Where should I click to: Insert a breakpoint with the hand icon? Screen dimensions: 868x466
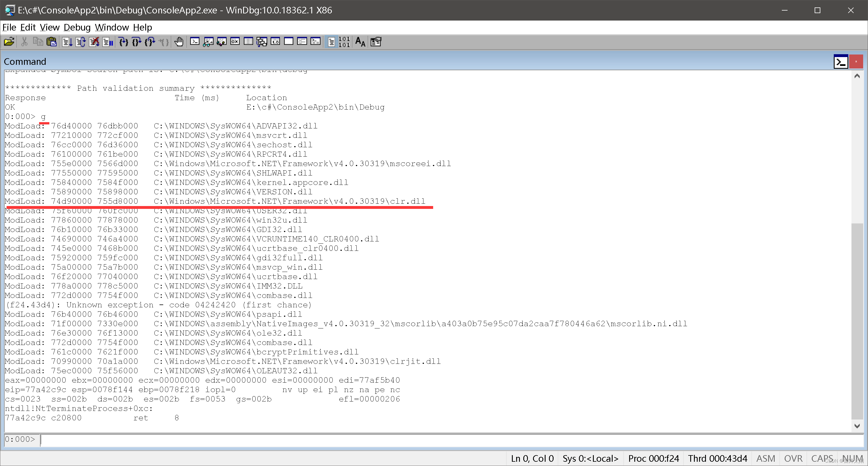point(179,41)
